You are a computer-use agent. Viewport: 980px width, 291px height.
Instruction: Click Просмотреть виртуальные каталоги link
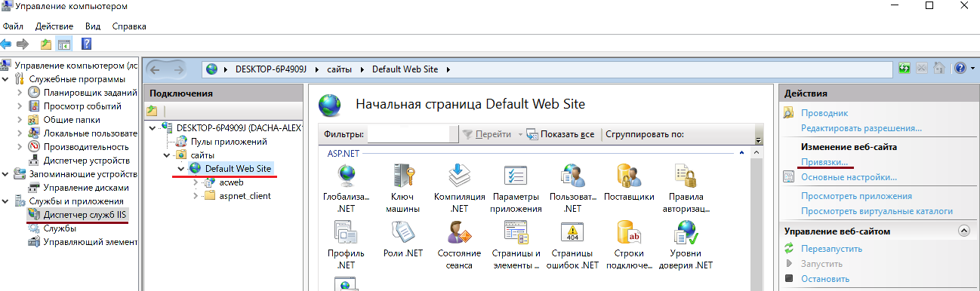pyautogui.click(x=877, y=211)
